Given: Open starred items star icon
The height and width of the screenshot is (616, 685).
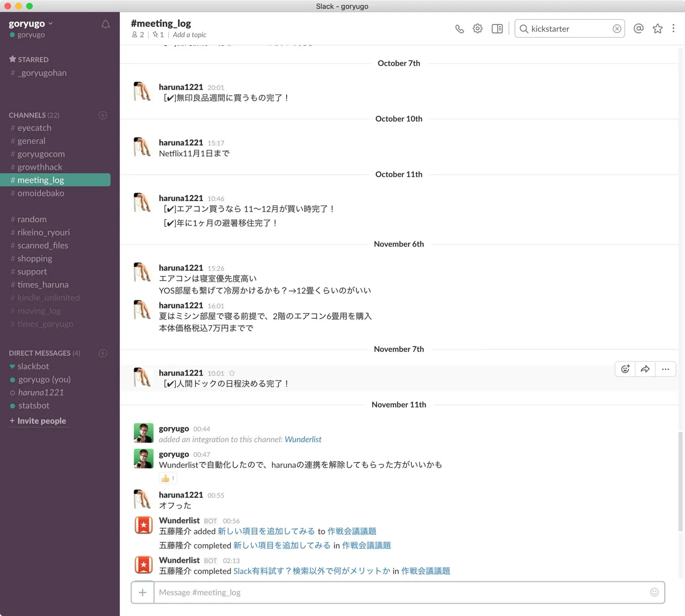Looking at the screenshot, I should pyautogui.click(x=658, y=29).
